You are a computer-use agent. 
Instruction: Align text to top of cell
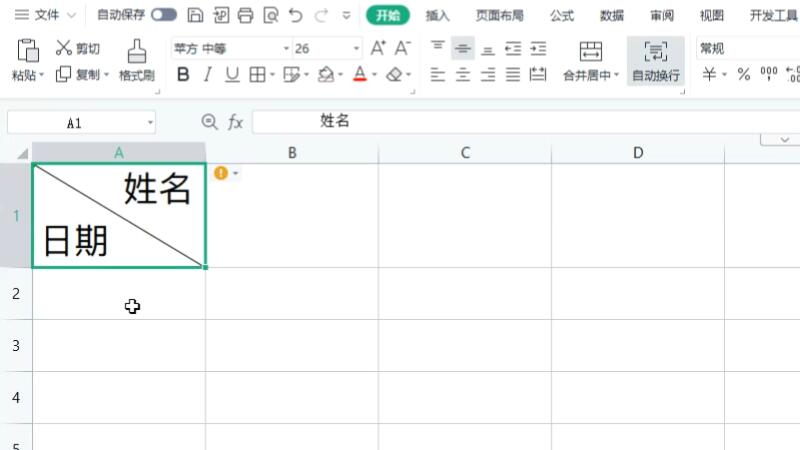click(x=438, y=48)
